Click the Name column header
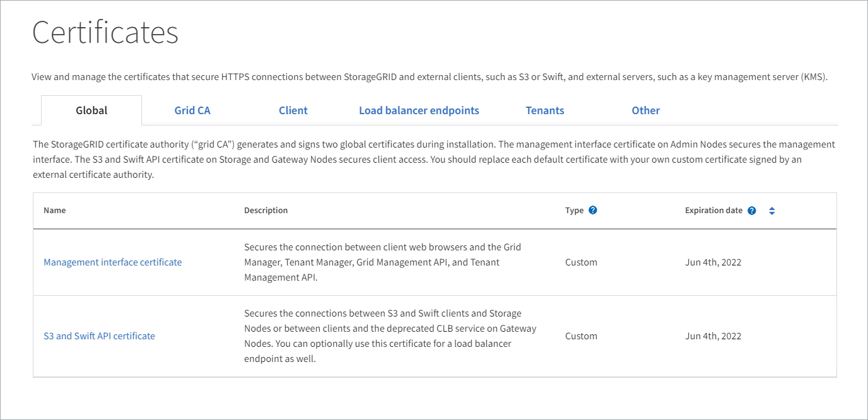This screenshot has width=868, height=420. (54, 211)
